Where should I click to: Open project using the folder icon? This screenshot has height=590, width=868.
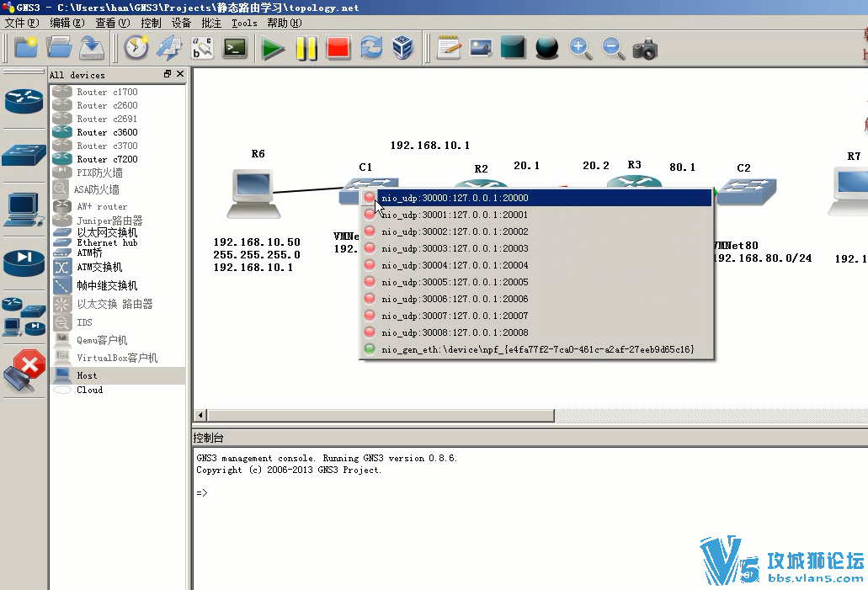pos(59,48)
